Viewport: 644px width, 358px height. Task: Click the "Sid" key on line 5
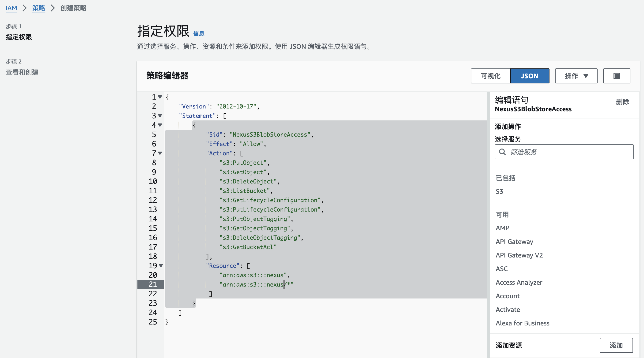pos(214,134)
